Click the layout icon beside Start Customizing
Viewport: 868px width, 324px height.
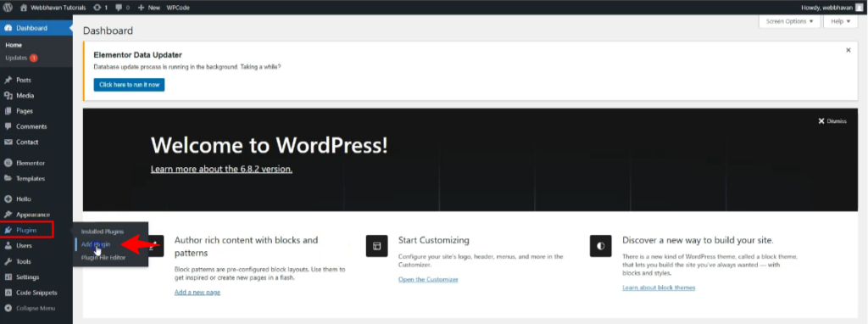click(x=377, y=246)
